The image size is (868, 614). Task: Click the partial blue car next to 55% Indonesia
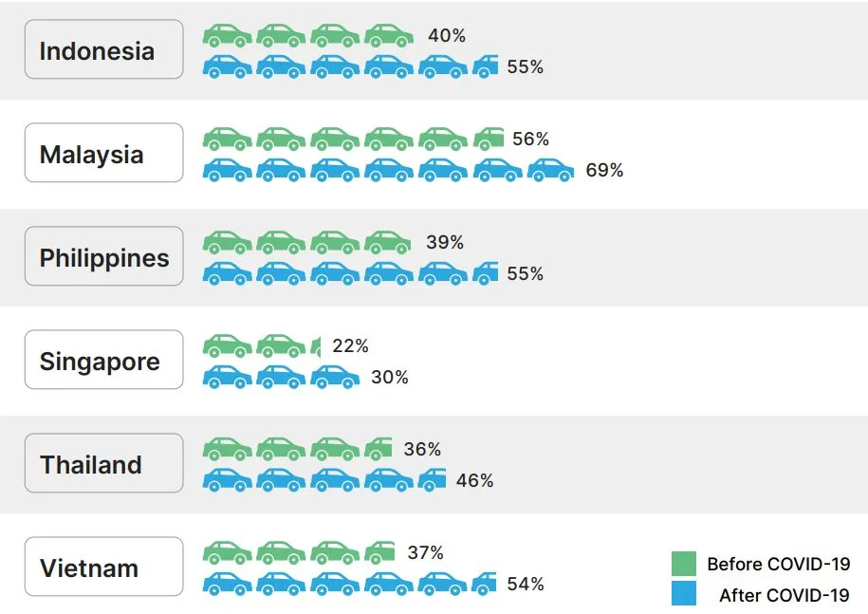click(486, 66)
